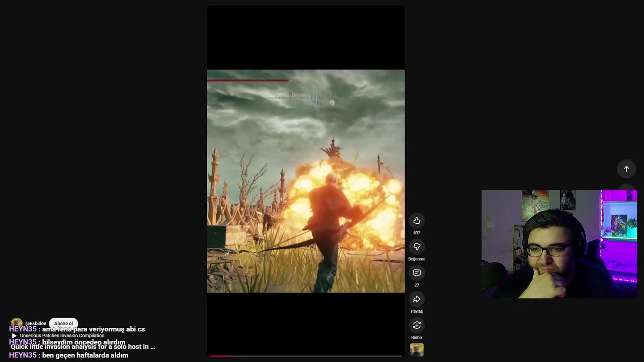
Task: Open the comments panel icon
Action: coord(417,273)
